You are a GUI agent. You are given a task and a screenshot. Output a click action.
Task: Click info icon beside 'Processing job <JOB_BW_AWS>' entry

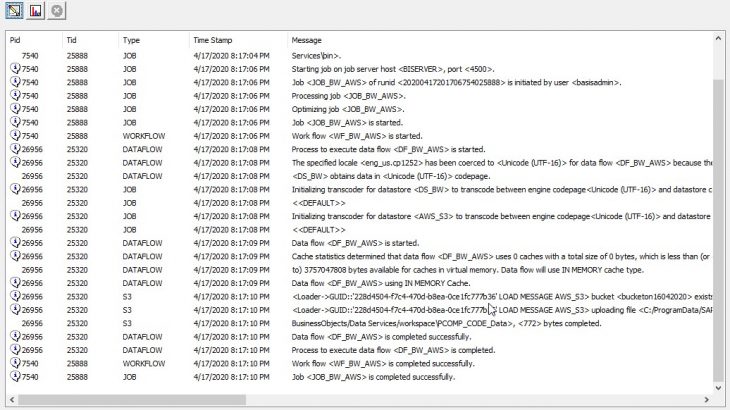[x=15, y=95]
